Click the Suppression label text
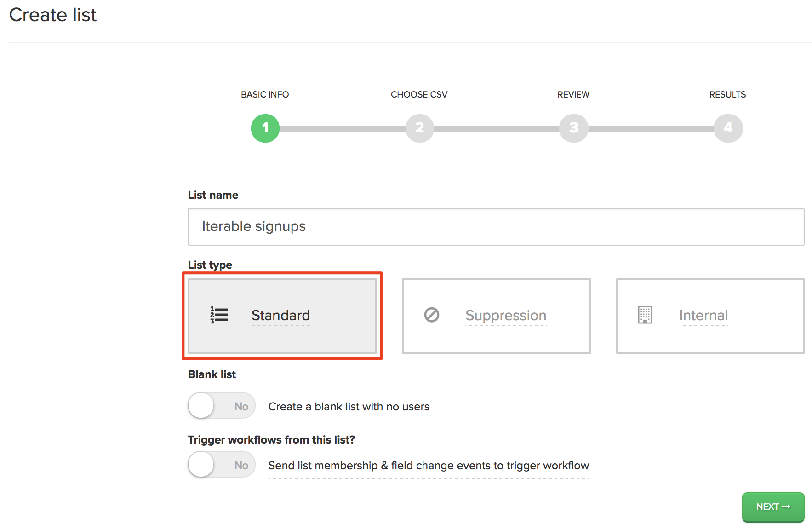 pos(506,316)
